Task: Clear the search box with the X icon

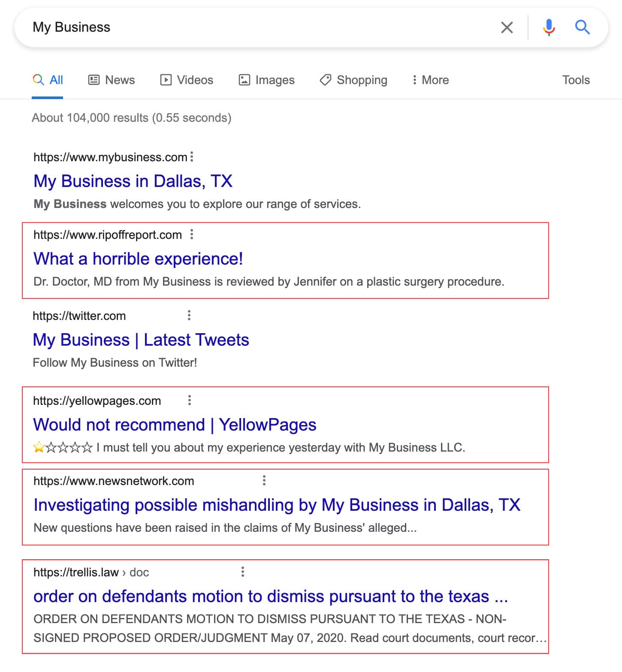Action: (x=507, y=27)
